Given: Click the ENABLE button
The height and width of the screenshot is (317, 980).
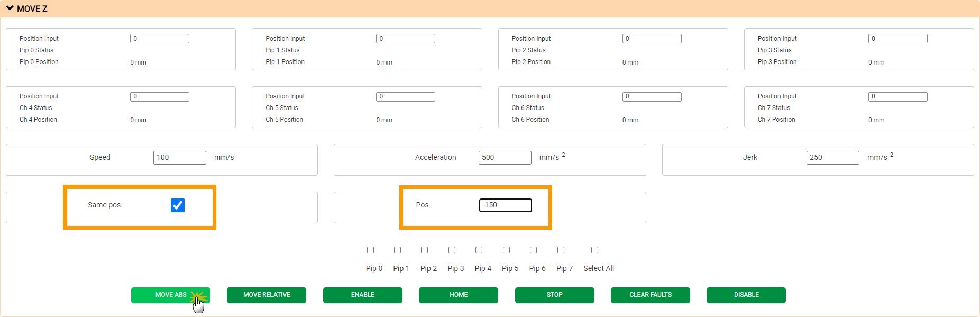Looking at the screenshot, I should click(x=362, y=295).
